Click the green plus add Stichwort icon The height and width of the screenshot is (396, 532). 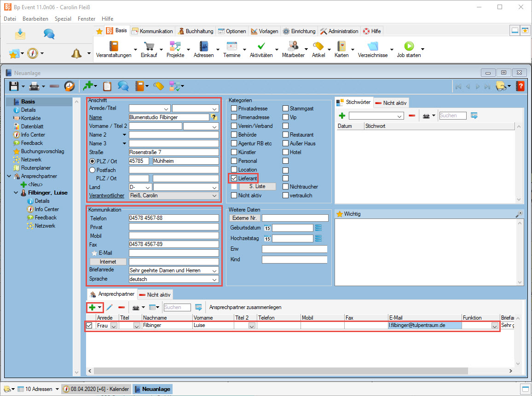coord(342,115)
